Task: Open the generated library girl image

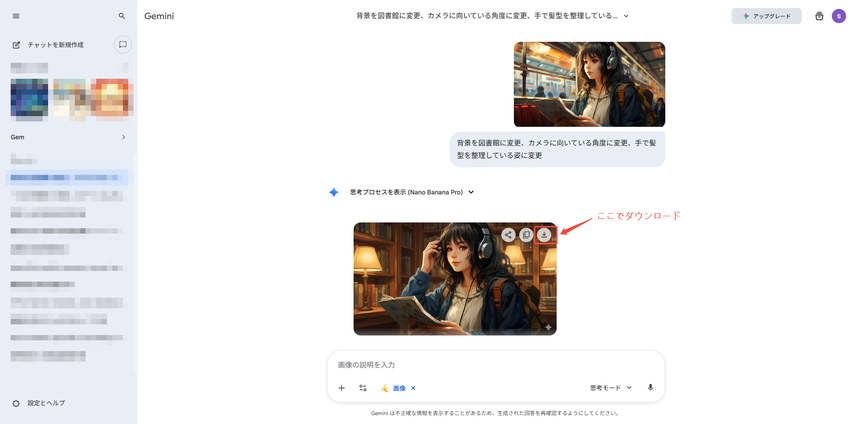Action: click(455, 278)
